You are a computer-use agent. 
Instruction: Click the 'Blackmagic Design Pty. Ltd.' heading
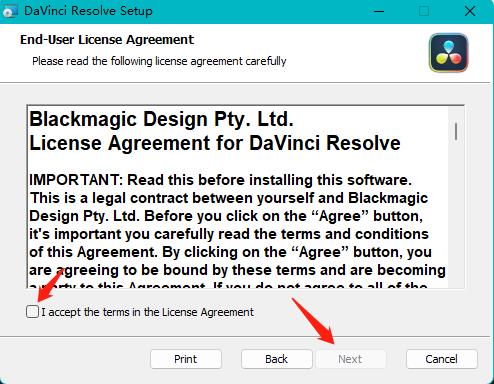click(x=161, y=119)
